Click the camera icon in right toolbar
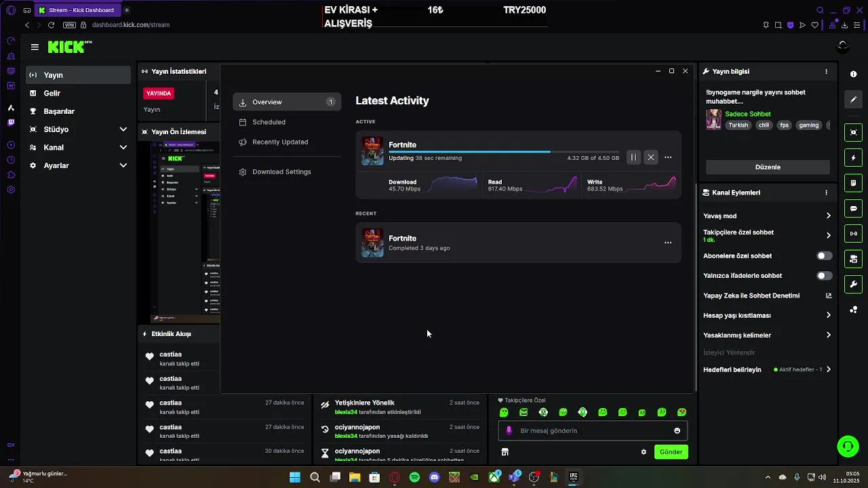Screen dimensions: 868x488 (x=854, y=259)
